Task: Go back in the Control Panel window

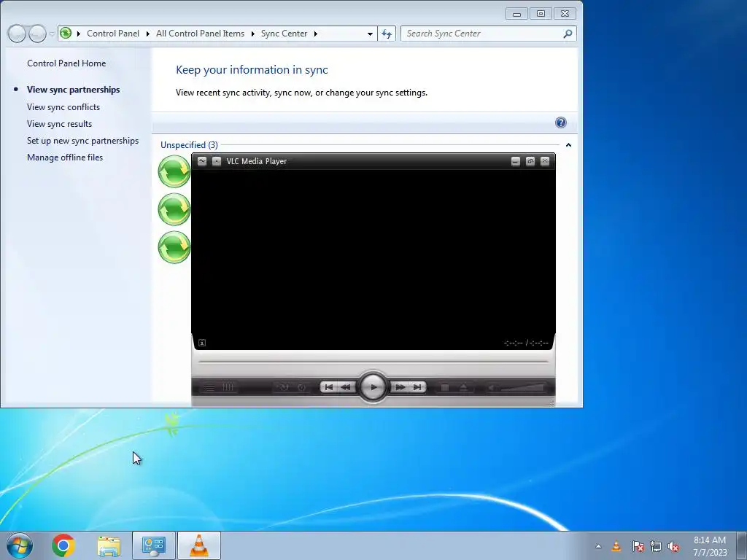Action: click(x=17, y=34)
